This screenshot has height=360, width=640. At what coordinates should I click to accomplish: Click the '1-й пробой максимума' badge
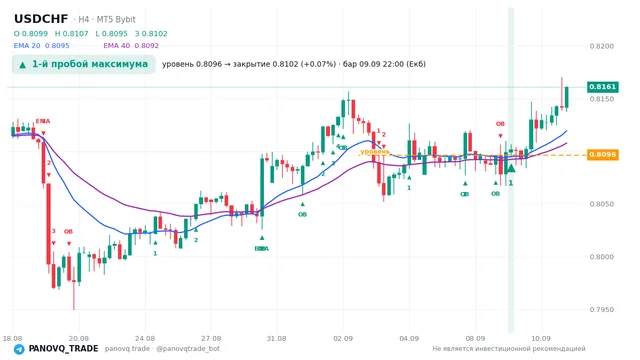[84, 64]
